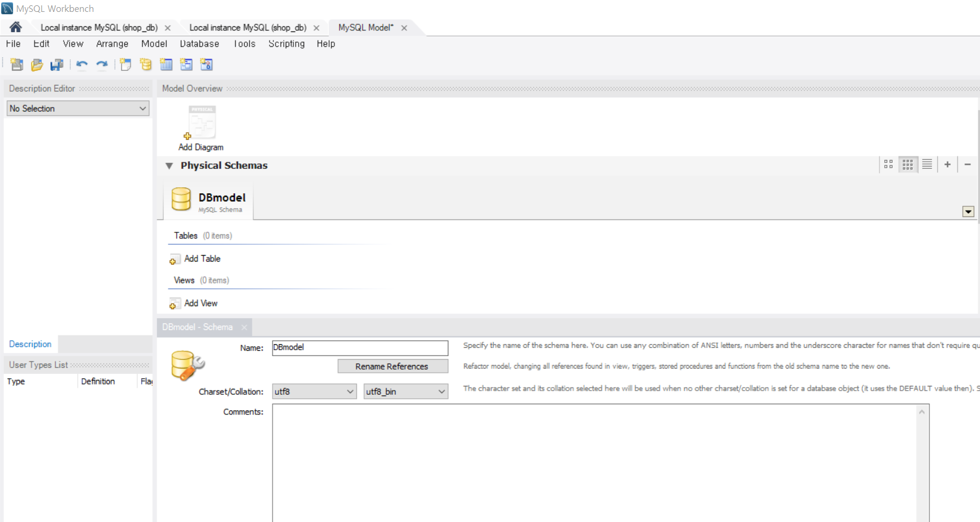Click the User Types List panel title
Image resolution: width=980 pixels, height=522 pixels.
click(38, 365)
